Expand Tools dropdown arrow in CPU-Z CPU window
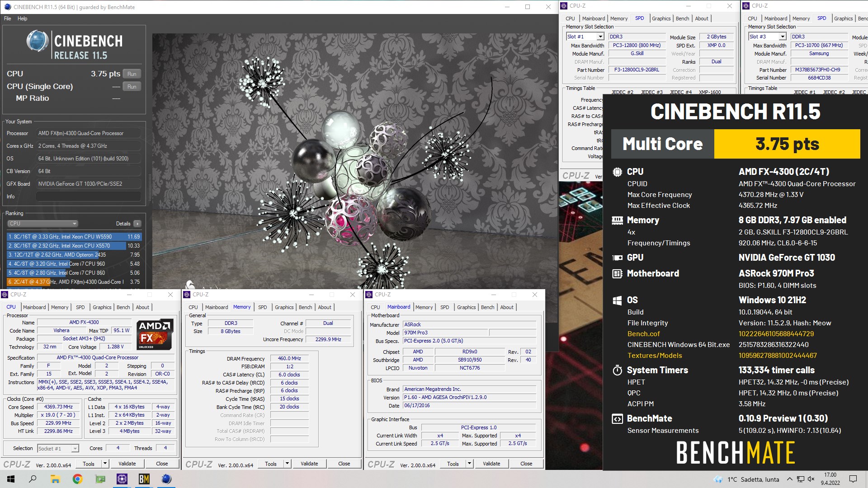The height and width of the screenshot is (488, 868). [105, 464]
